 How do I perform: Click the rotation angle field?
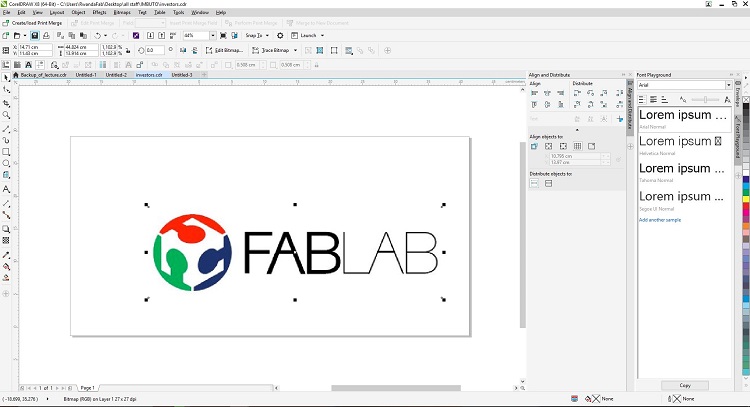154,50
